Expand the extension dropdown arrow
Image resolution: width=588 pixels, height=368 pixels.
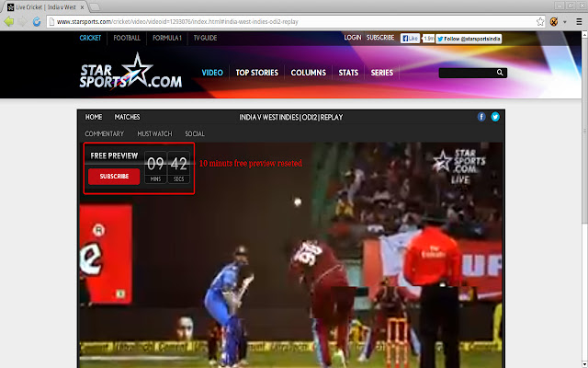point(565,22)
